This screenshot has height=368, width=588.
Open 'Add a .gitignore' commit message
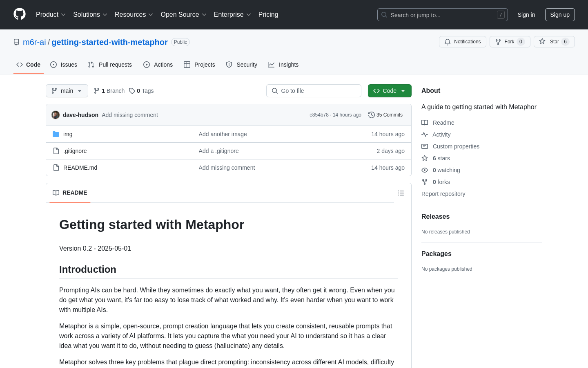click(x=218, y=151)
